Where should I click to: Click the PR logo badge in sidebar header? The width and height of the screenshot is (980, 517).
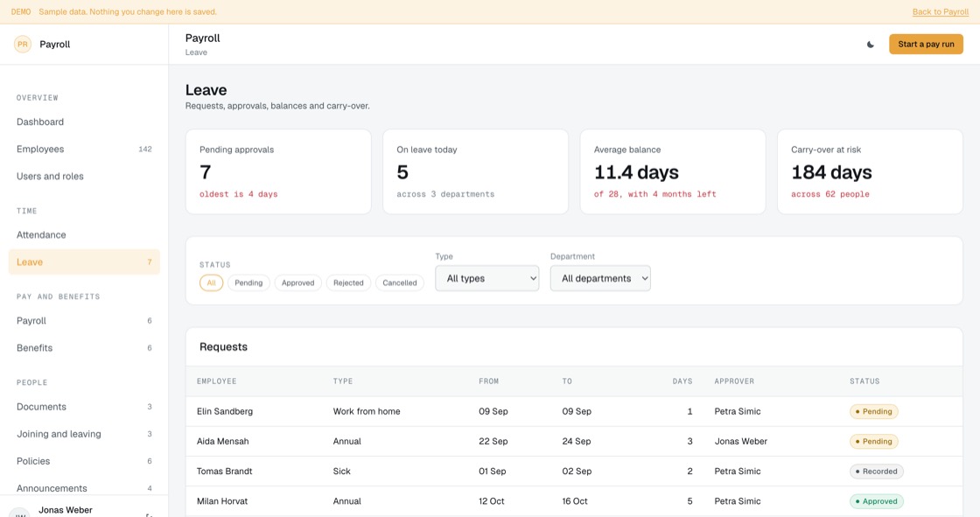point(23,44)
